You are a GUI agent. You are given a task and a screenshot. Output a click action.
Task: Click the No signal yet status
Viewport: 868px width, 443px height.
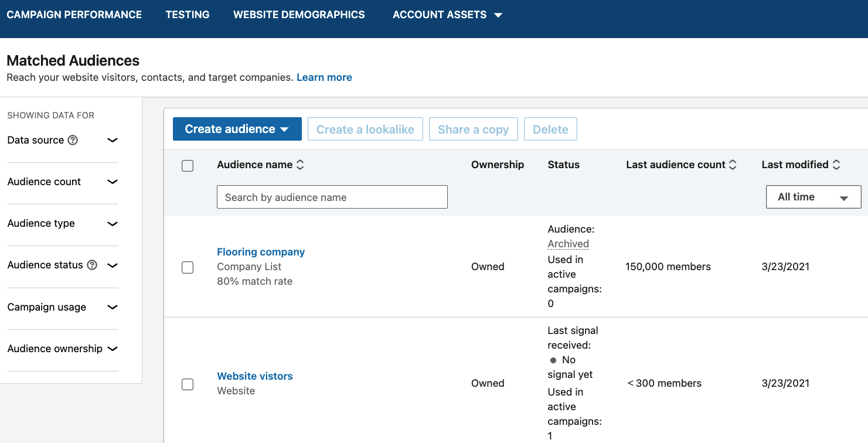tap(570, 367)
